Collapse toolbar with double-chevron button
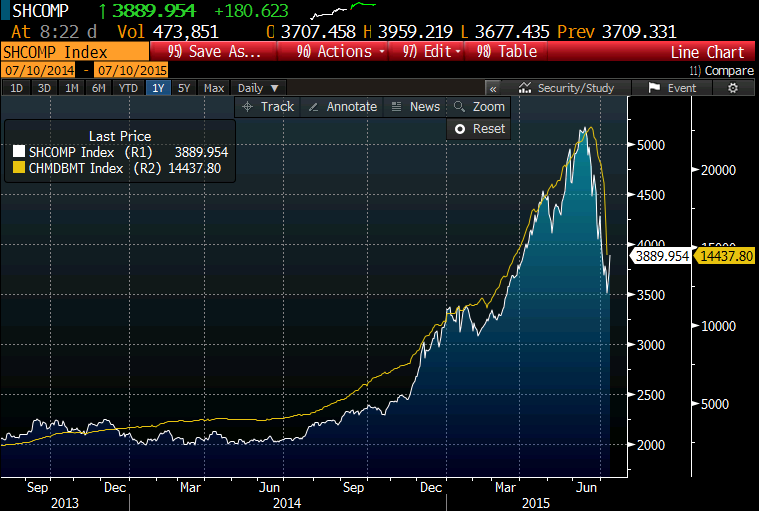 (492, 88)
